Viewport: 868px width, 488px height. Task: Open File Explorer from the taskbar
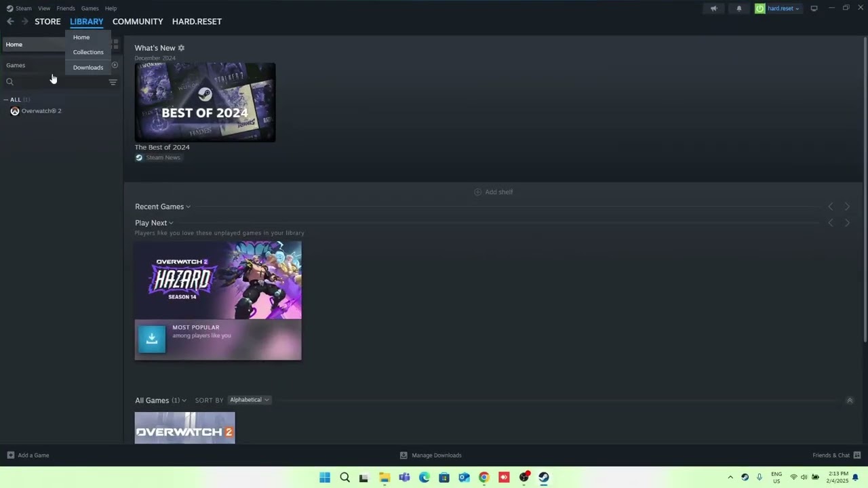click(384, 477)
